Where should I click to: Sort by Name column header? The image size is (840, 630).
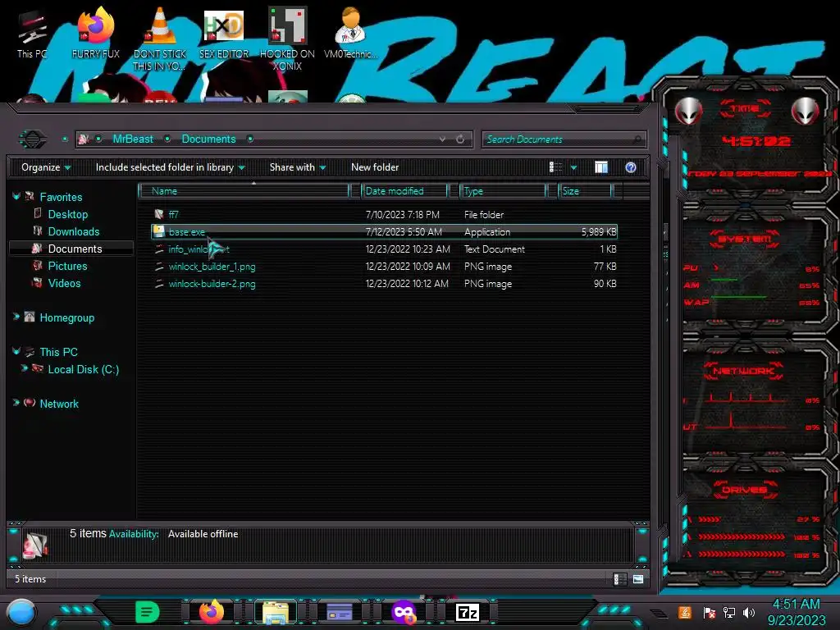[244, 190]
